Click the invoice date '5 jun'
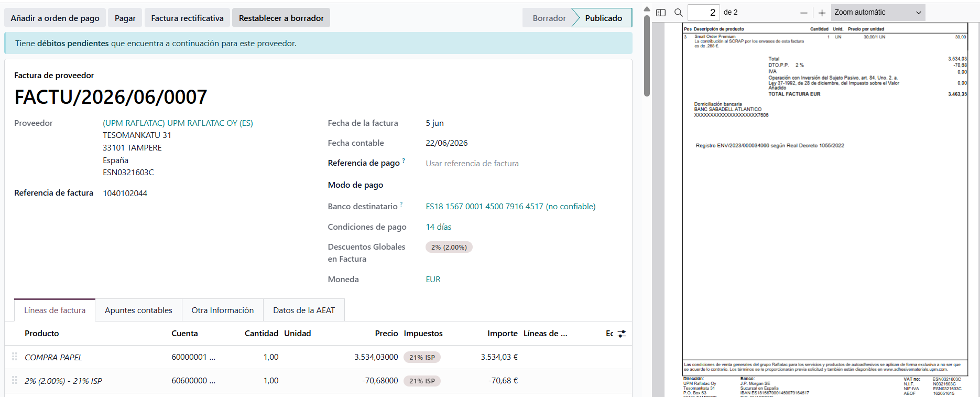The width and height of the screenshot is (980, 397). pyautogui.click(x=434, y=123)
